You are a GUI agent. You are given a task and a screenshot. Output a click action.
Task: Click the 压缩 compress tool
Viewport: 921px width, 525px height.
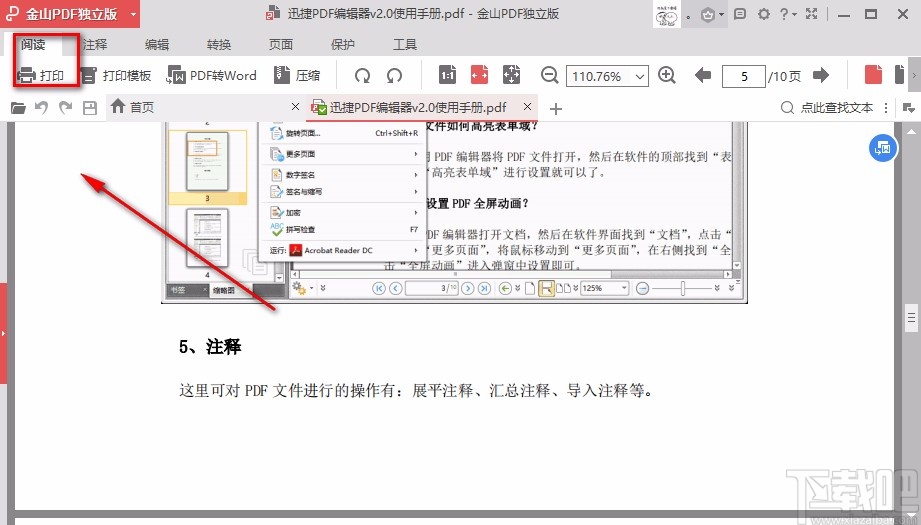297,75
